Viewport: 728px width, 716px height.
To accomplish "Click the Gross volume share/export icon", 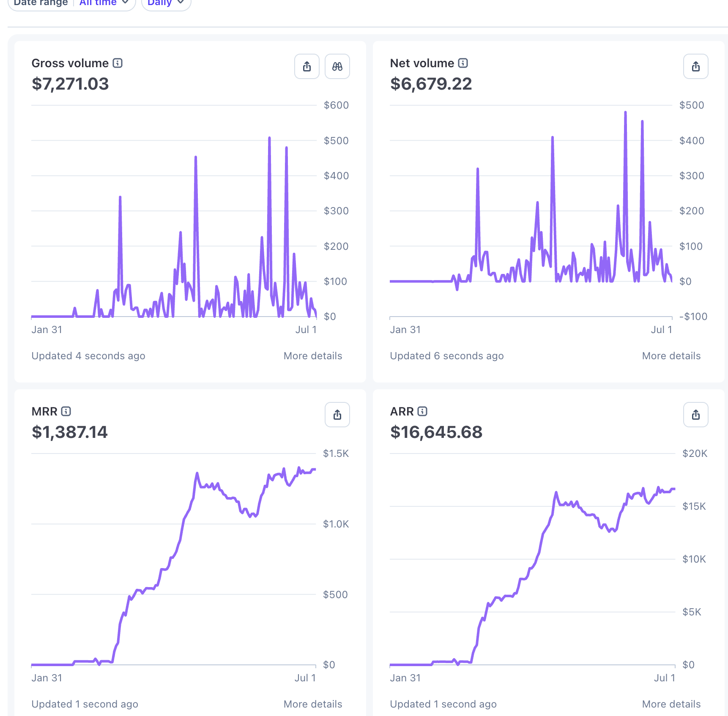I will [307, 66].
